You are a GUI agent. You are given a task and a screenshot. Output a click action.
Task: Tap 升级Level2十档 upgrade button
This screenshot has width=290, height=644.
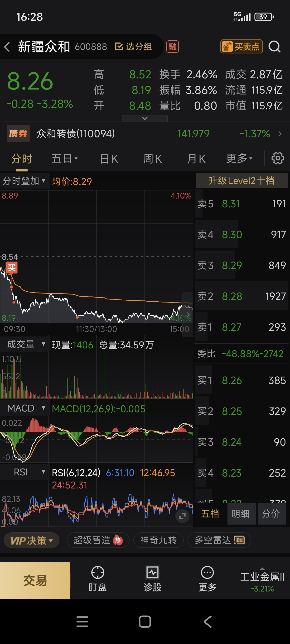pyautogui.click(x=242, y=180)
